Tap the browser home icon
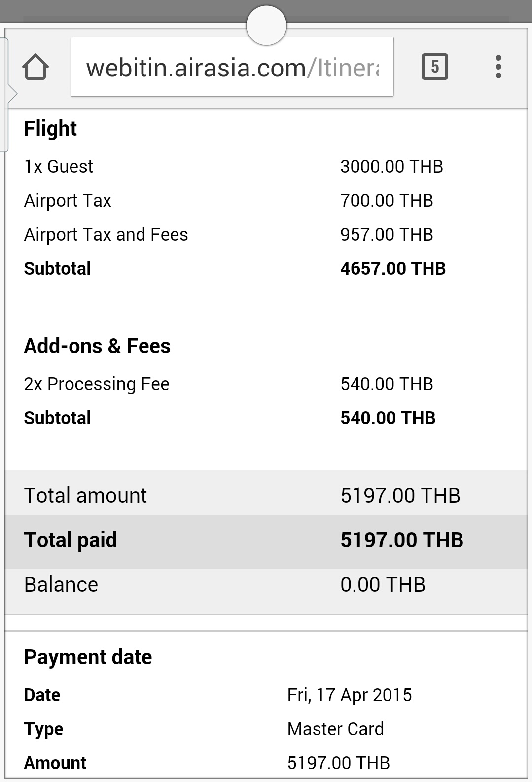Screen dimensions: 532x782 pos(35,67)
